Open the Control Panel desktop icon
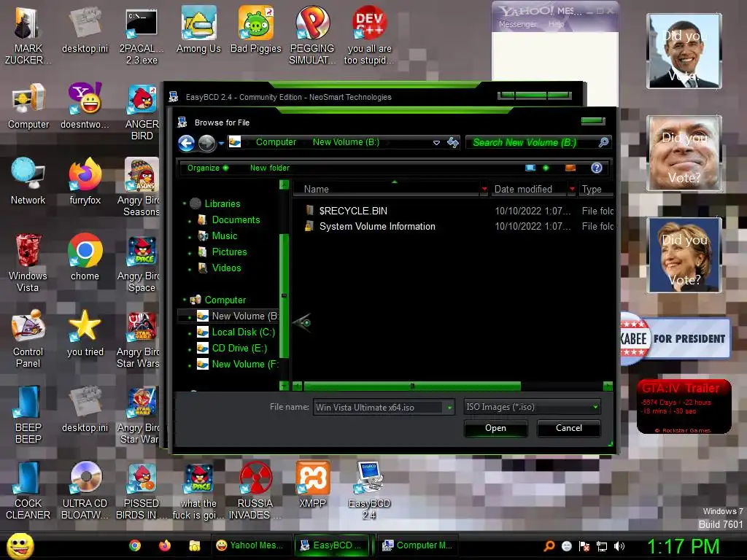 pos(28,338)
